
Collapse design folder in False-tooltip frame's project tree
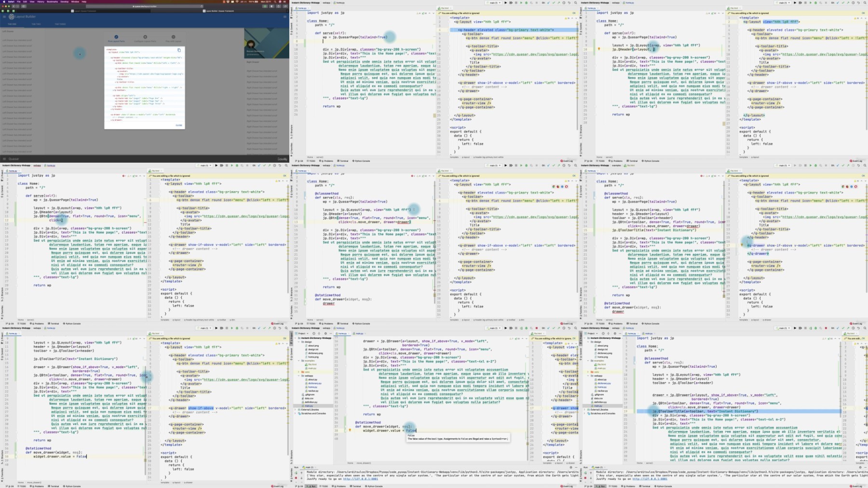pyautogui.click(x=298, y=342)
